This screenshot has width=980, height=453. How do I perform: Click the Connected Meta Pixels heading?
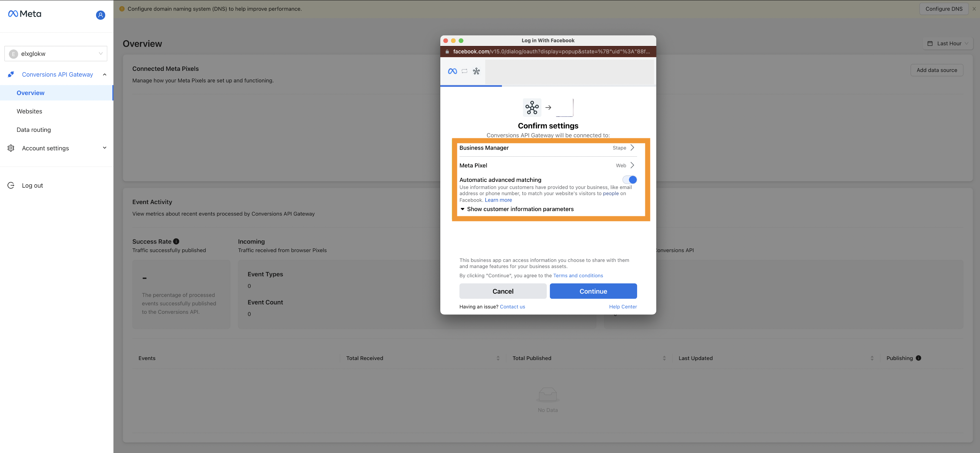coord(165,69)
